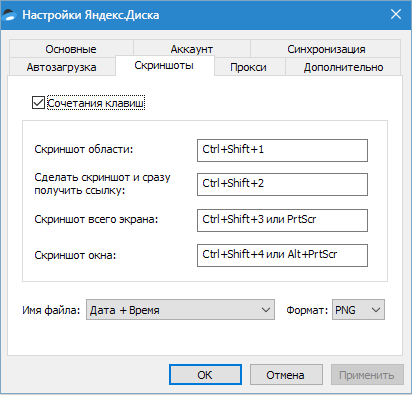The image size is (412, 395).
Task: Switch to the "Аккаунт" tab
Action: coord(192,49)
